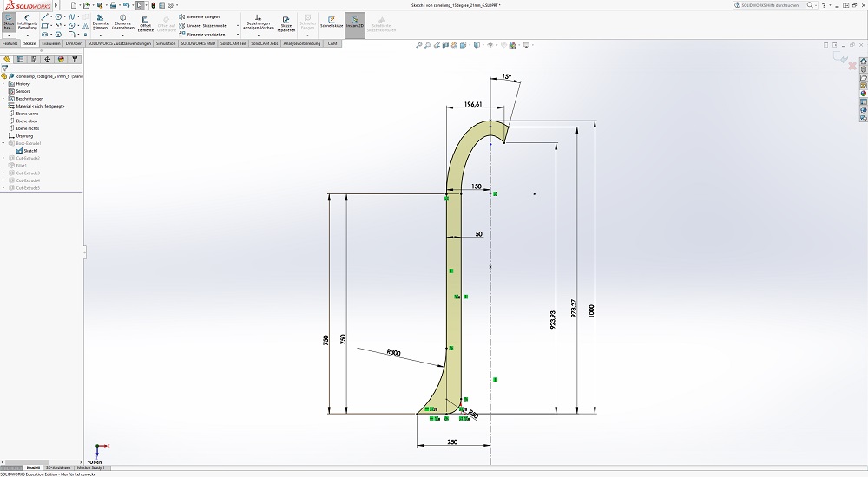Image resolution: width=868 pixels, height=477 pixels.
Task: Open the DimXpertManager tab
Action: pyautogui.click(x=48, y=59)
